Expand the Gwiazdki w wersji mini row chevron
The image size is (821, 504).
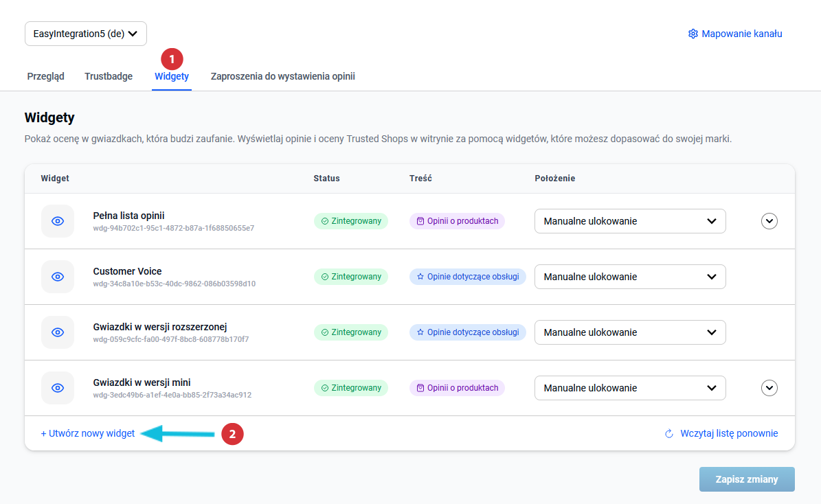tap(769, 388)
